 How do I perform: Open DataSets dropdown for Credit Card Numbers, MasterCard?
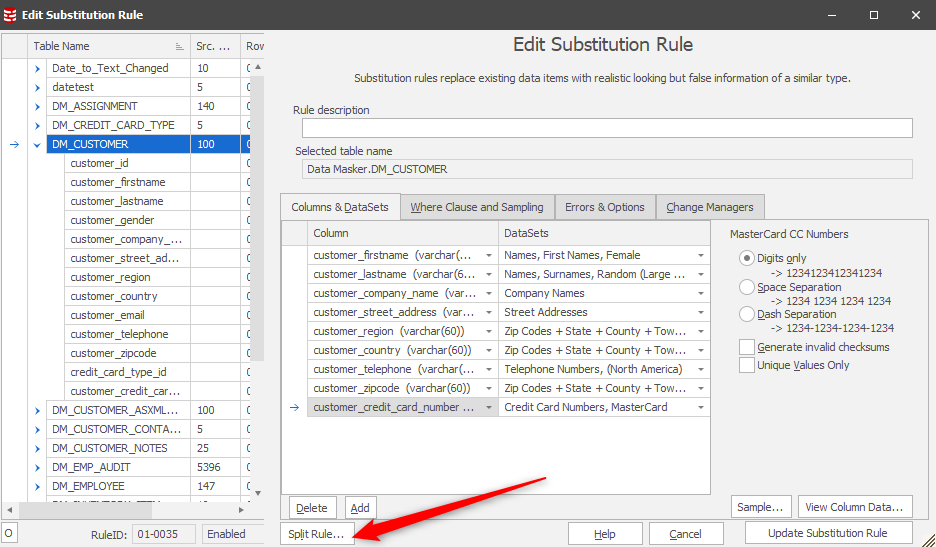point(701,408)
